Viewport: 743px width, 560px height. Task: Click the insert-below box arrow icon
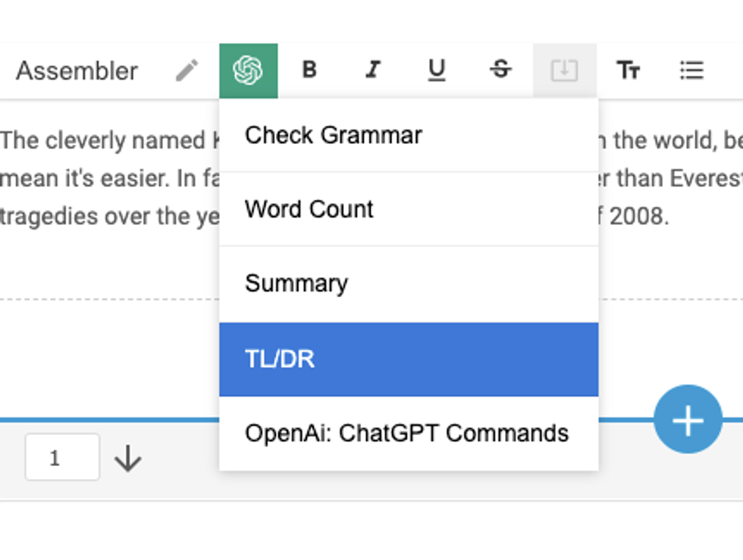point(564,70)
